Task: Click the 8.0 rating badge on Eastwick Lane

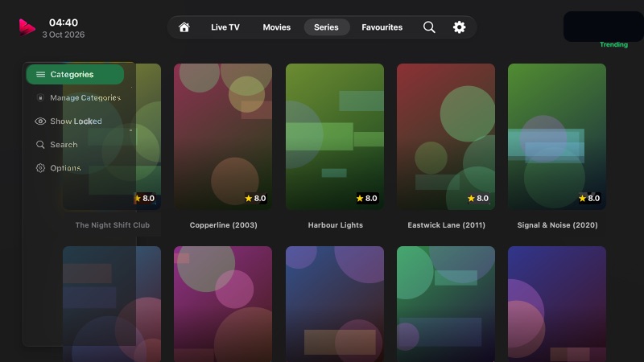Action: (478, 198)
